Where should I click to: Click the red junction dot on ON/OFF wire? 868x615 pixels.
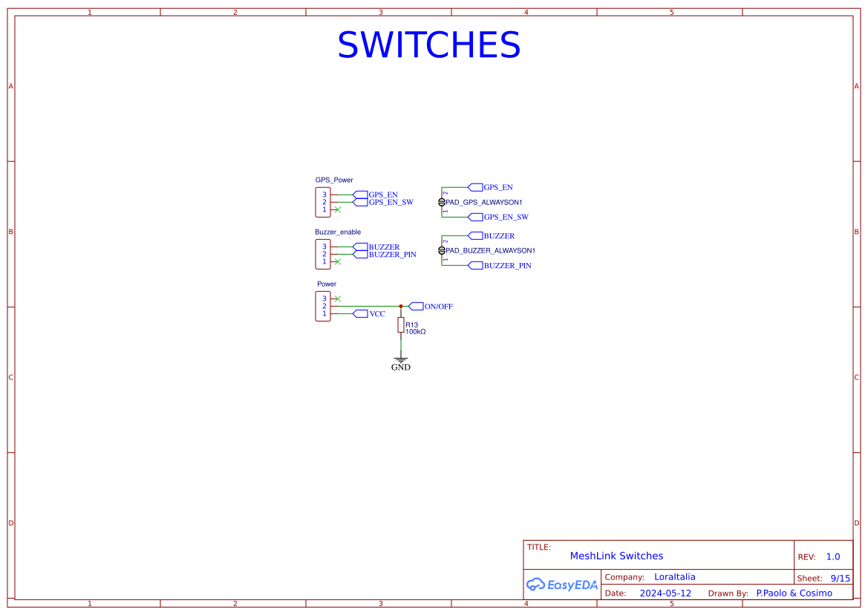point(401,306)
